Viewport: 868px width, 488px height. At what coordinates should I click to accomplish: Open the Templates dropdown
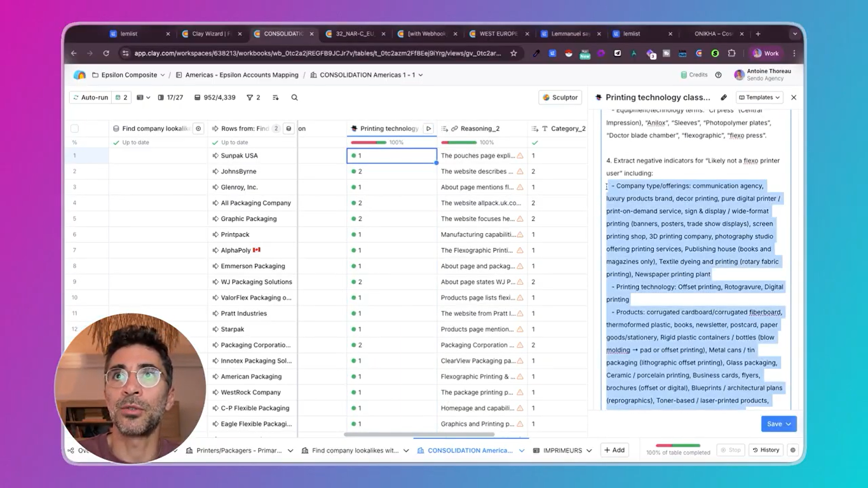(759, 98)
